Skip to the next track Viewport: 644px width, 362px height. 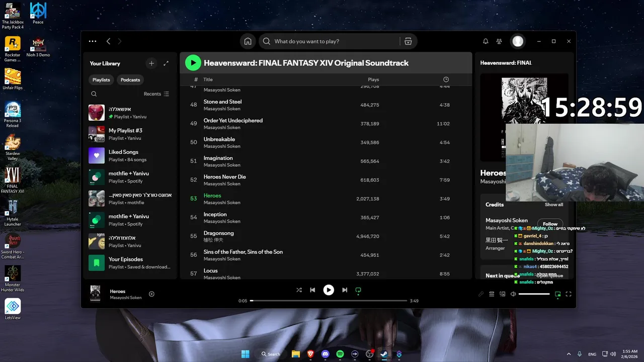pyautogui.click(x=345, y=290)
